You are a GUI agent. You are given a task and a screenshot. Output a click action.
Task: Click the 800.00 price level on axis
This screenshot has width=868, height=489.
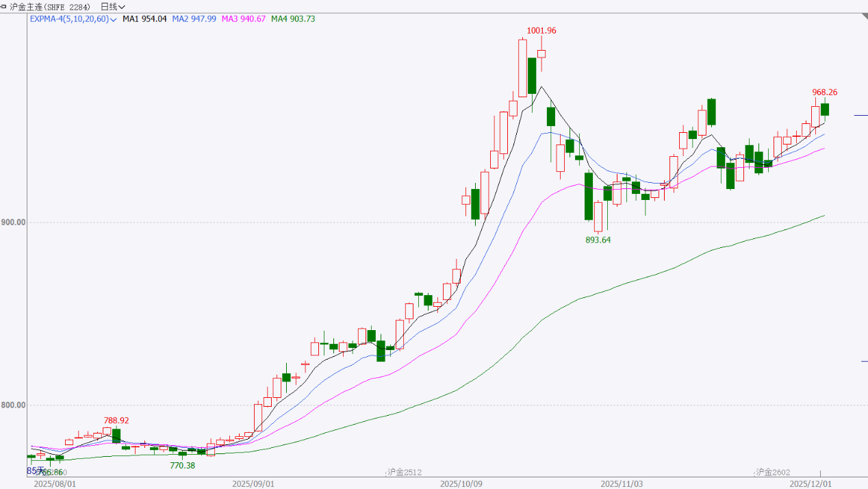(x=14, y=405)
